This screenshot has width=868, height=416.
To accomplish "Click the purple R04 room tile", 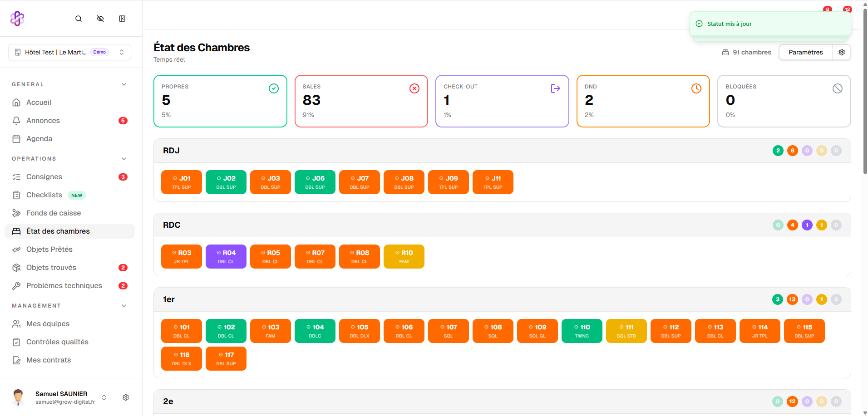I will click(226, 257).
